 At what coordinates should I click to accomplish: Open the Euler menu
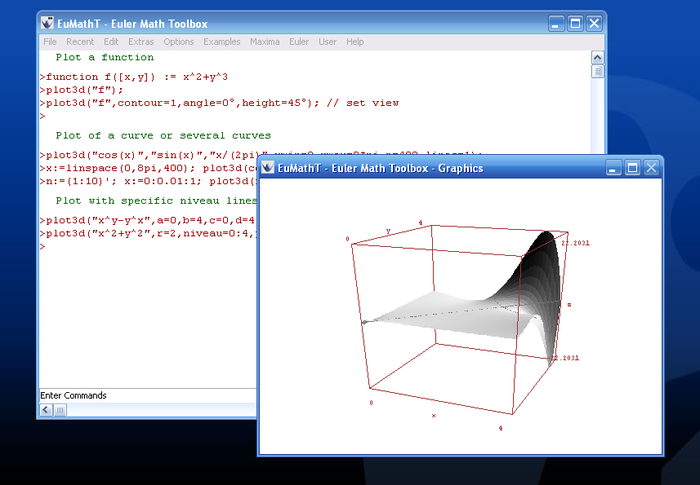pyautogui.click(x=299, y=42)
